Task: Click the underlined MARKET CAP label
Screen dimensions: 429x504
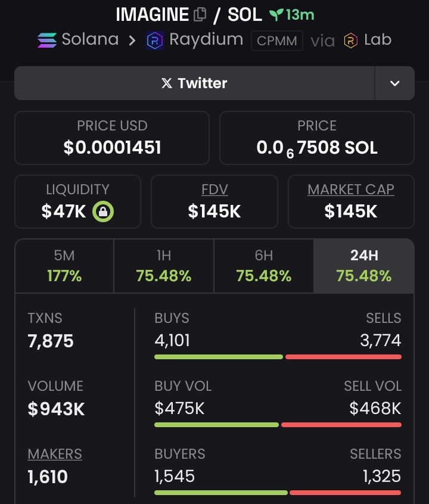Action: pyautogui.click(x=351, y=189)
